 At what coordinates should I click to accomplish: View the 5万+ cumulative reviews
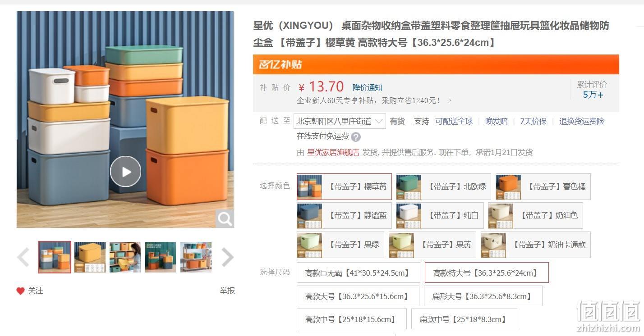(593, 95)
